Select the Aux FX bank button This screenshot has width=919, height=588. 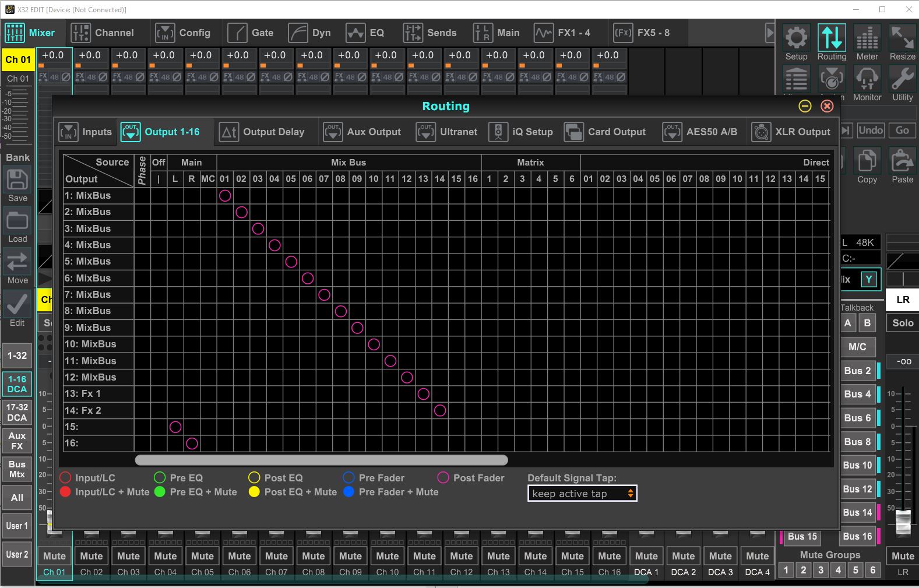click(17, 441)
